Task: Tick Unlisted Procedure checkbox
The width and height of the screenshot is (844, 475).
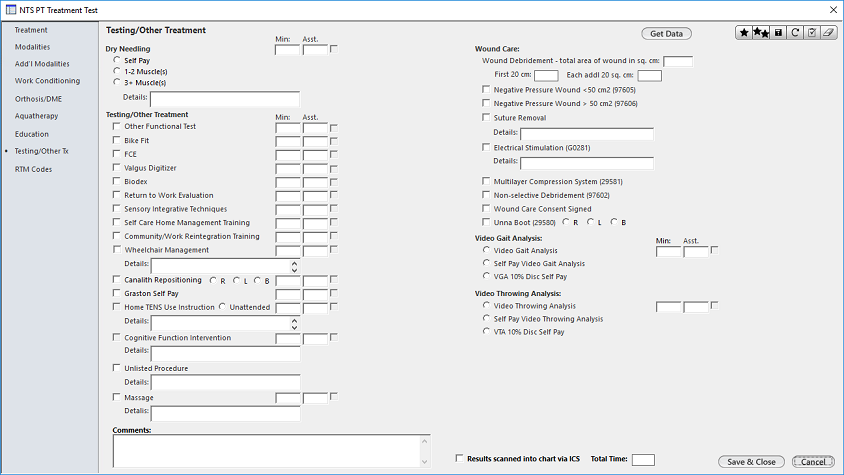Action: 116,368
